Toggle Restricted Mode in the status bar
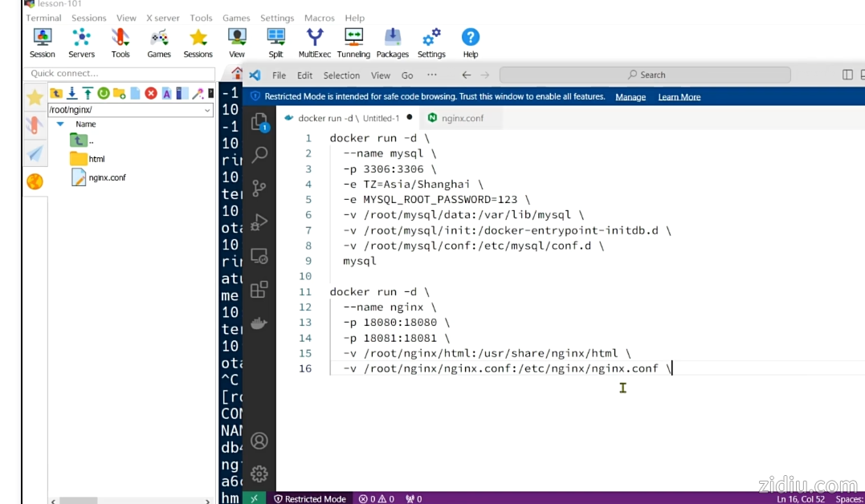Screen dimensions: 865x504 (x=310, y=498)
